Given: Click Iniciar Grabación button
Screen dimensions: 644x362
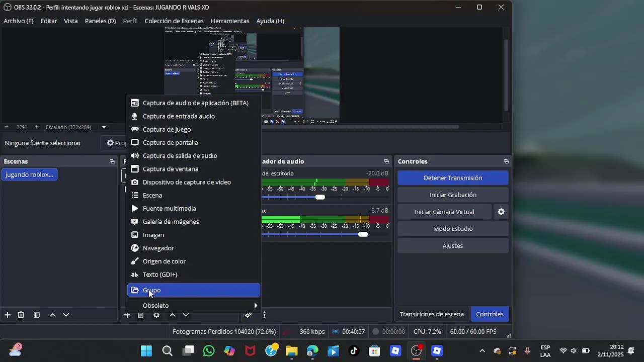Looking at the screenshot, I should click(x=453, y=195).
